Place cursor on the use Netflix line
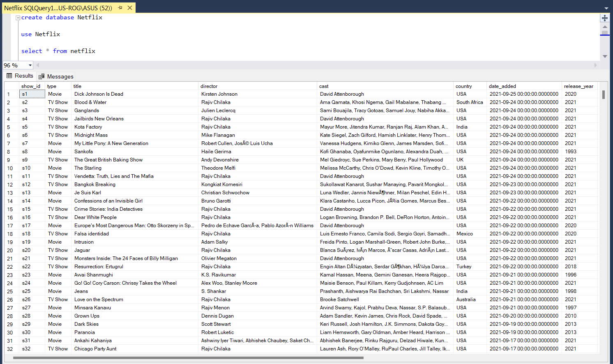 41,35
